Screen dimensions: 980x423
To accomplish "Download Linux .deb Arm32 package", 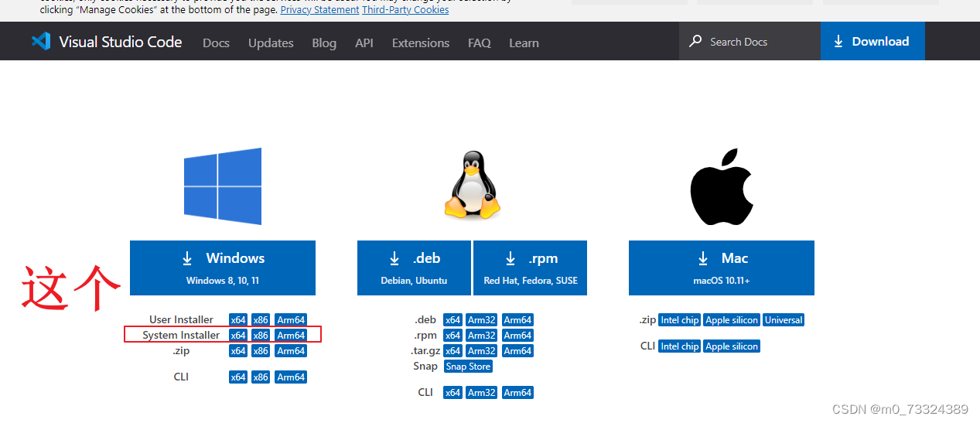I will (481, 320).
